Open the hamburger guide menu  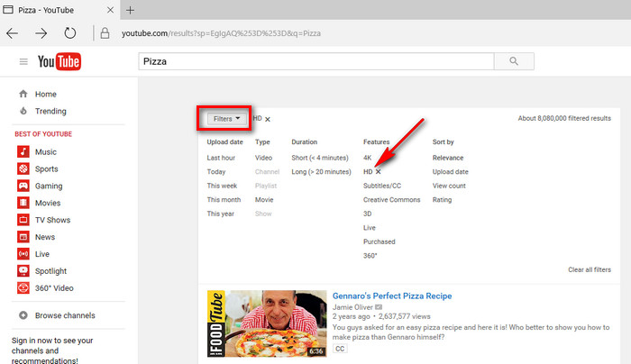click(23, 61)
